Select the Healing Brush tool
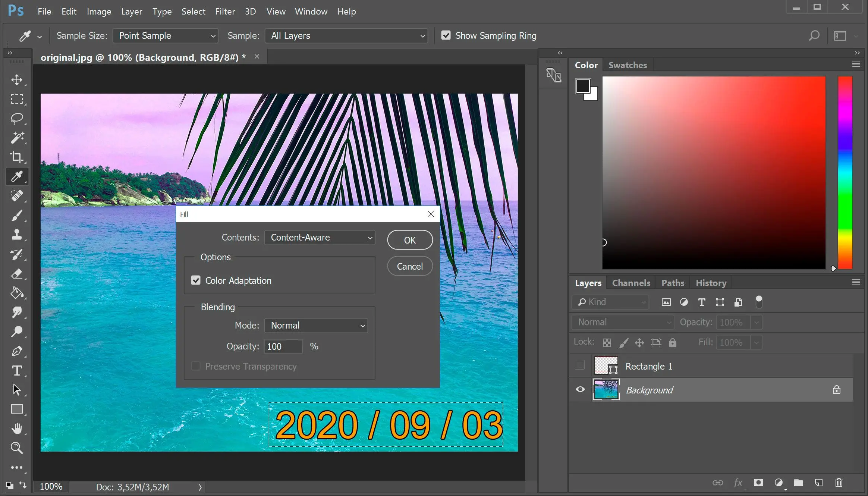Image resolution: width=868 pixels, height=496 pixels. (17, 195)
